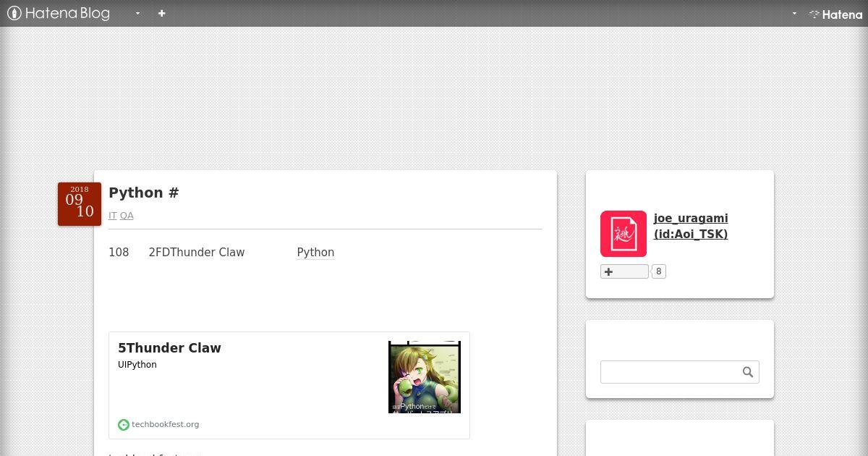Screen dimensions: 868x456
Task: Select the IT category tag
Action: tap(112, 215)
